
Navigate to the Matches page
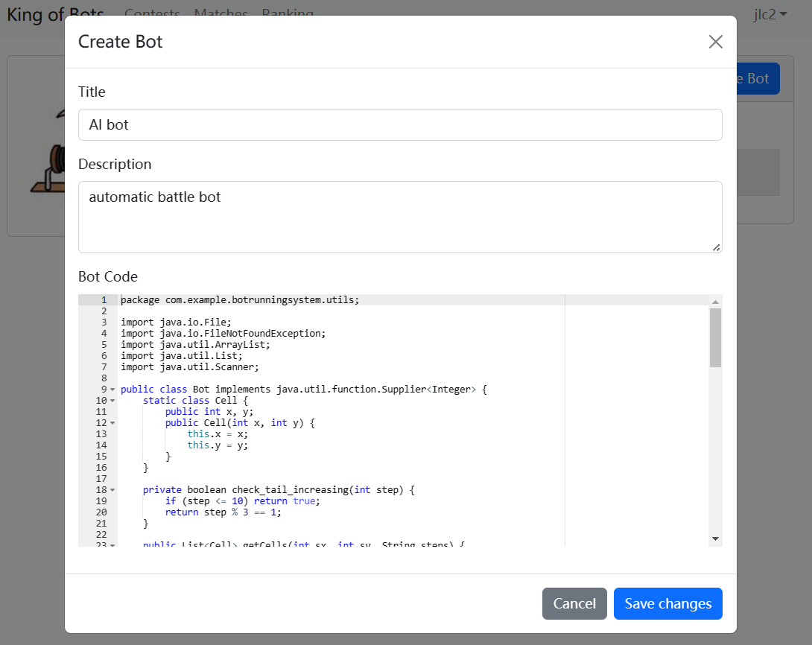coord(221,13)
